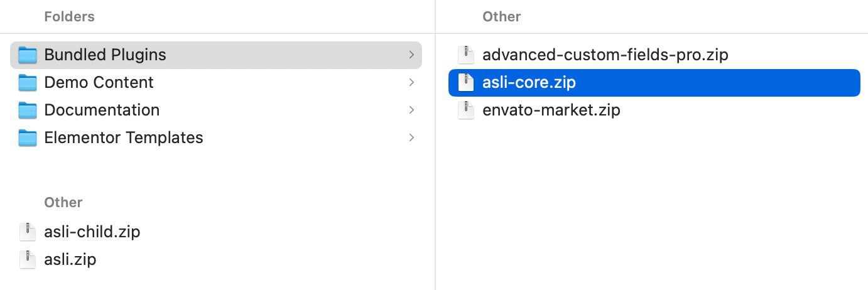Click the Demo Content folder icon
The width and height of the screenshot is (868, 290).
(x=28, y=83)
